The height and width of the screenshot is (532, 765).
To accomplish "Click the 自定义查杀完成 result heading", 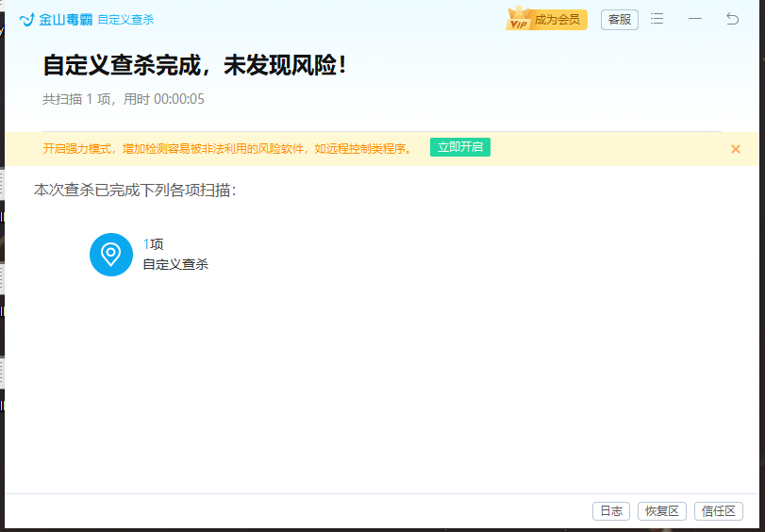I will pyautogui.click(x=195, y=65).
